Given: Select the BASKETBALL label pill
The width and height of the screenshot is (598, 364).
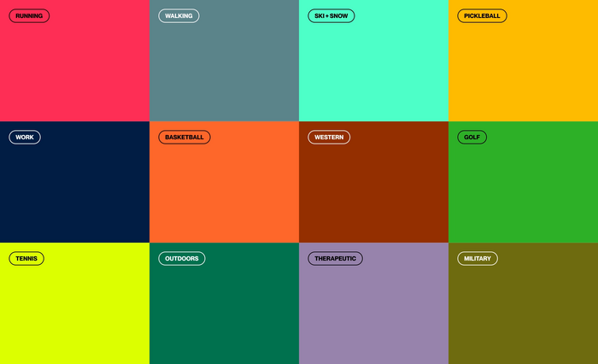Looking at the screenshot, I should point(185,138).
